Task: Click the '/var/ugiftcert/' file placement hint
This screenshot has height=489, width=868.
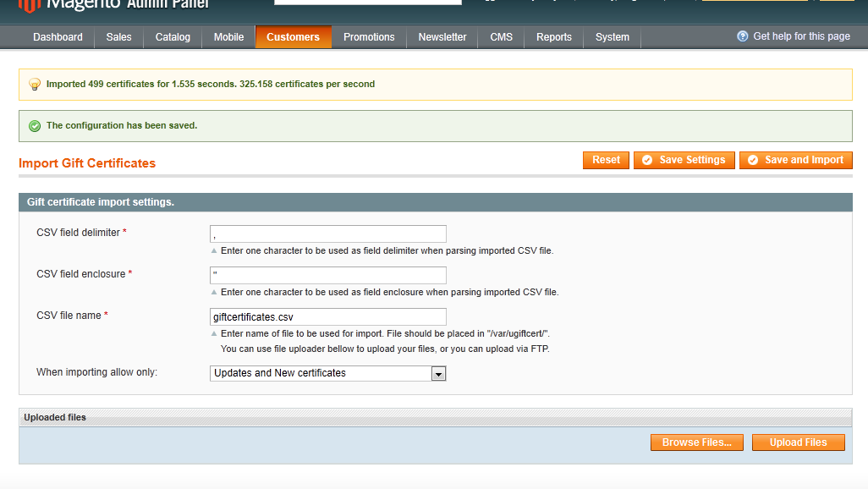Action: [385, 334]
